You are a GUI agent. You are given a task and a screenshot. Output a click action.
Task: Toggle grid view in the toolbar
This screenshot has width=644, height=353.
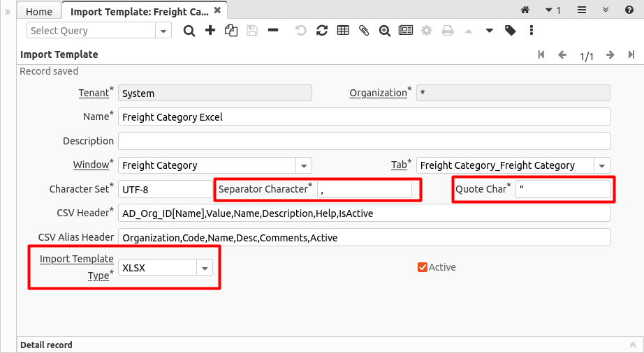pyautogui.click(x=343, y=31)
